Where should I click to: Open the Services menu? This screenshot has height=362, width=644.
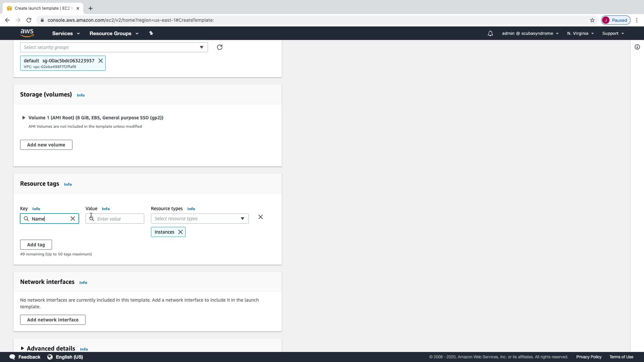pyautogui.click(x=66, y=34)
